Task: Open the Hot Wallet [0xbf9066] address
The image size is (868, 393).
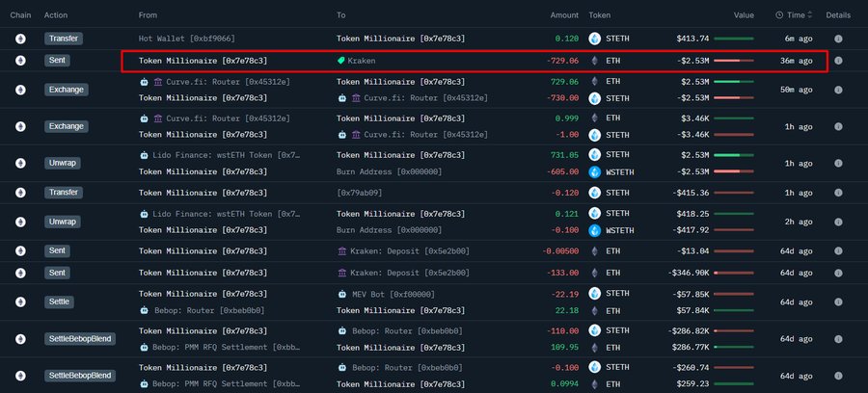Action: pyautogui.click(x=186, y=39)
